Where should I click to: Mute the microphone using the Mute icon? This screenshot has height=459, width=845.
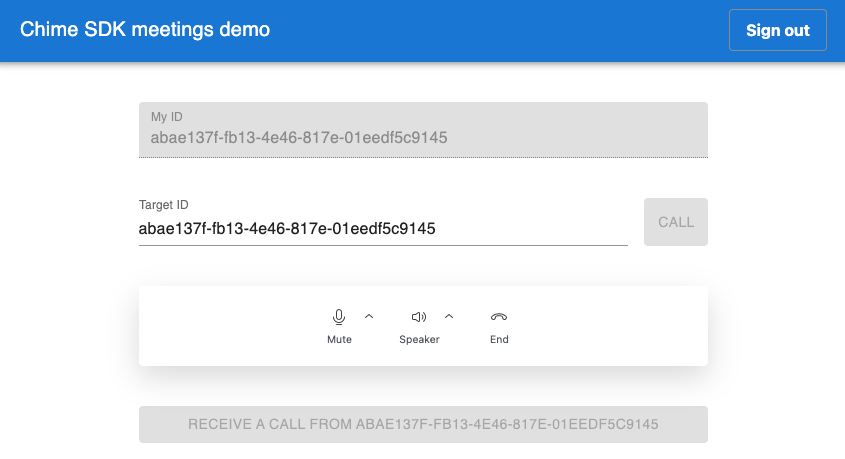339,317
